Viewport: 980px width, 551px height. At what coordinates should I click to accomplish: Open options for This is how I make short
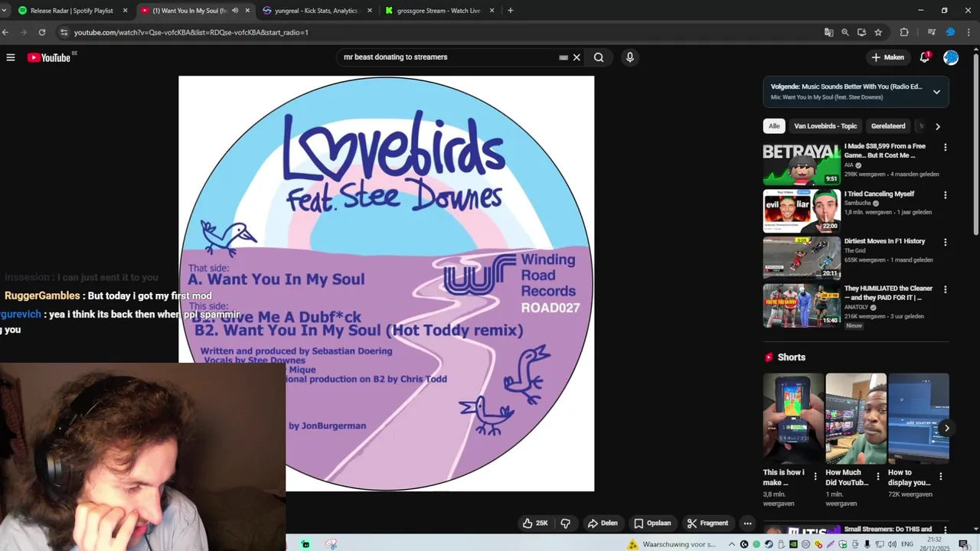coord(815,477)
